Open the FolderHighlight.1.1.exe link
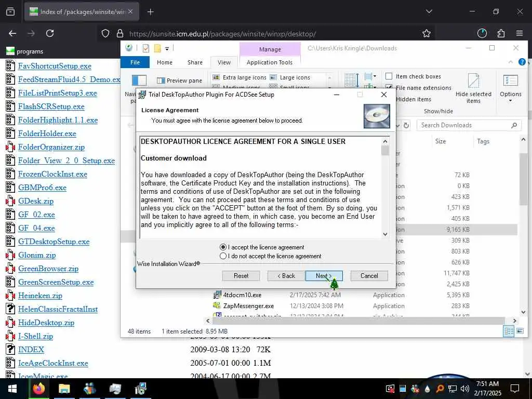Viewport: 532px width, 399px height. [x=58, y=120]
